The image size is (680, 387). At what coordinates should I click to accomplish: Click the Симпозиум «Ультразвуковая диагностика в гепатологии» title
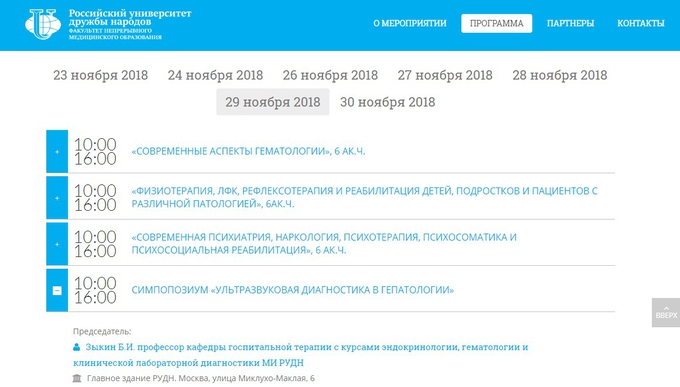(293, 290)
